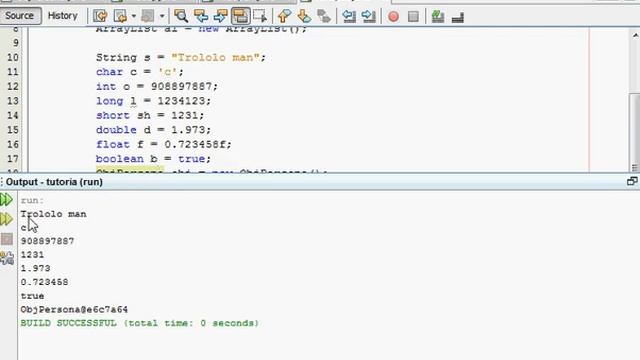640x360 pixels.
Task: Click '0.723458' output line
Action: pos(44,282)
